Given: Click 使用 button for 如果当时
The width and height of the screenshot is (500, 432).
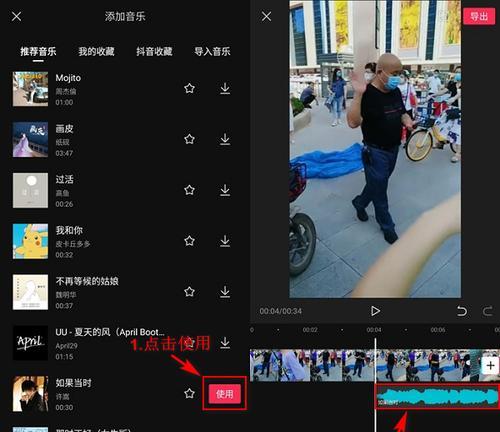Looking at the screenshot, I should pyautogui.click(x=225, y=394).
